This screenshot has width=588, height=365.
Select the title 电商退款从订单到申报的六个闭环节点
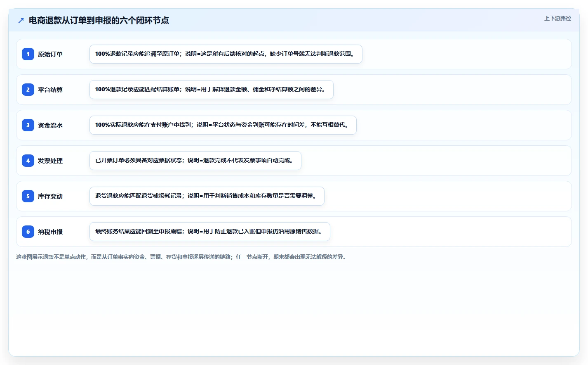[x=99, y=20]
